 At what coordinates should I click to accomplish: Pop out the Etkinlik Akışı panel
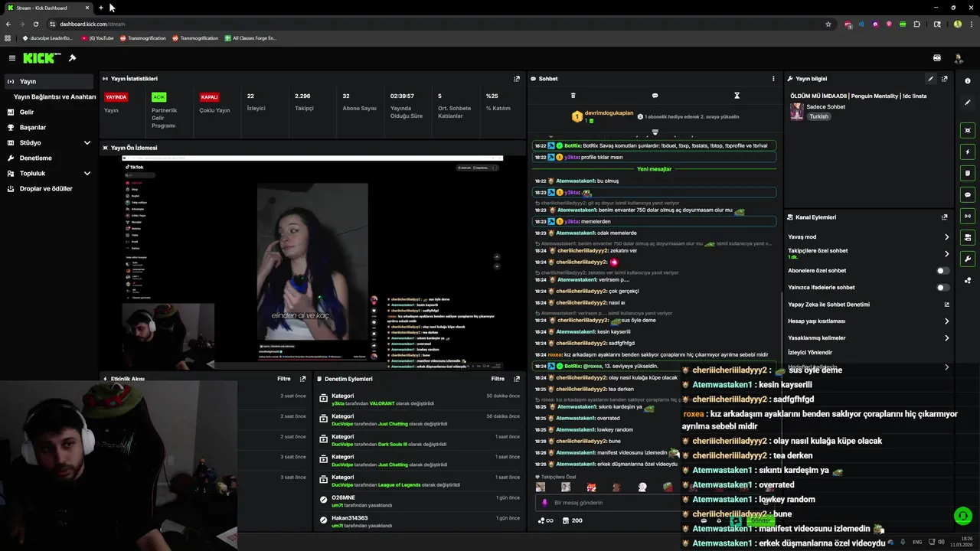coord(302,379)
